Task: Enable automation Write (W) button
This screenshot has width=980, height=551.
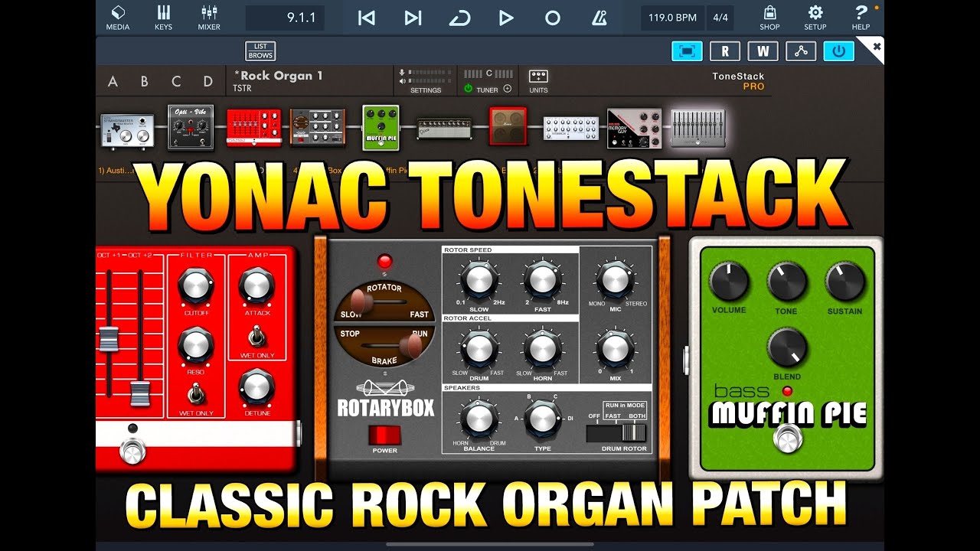Action: (763, 51)
